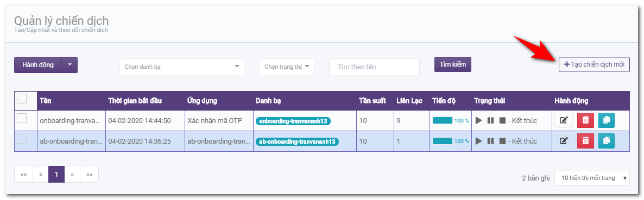
Task: Change the 10 hiển thị mỗi trang selector
Action: [x=592, y=178]
